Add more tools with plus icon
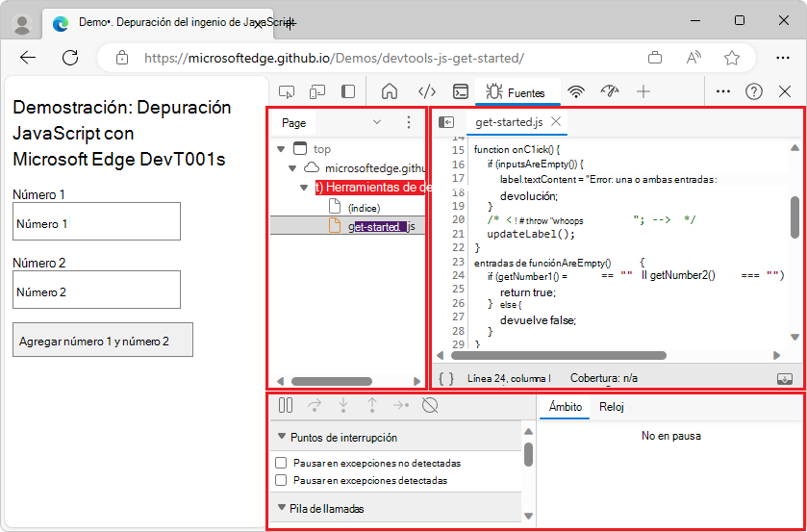The width and height of the screenshot is (807, 532). [x=643, y=91]
